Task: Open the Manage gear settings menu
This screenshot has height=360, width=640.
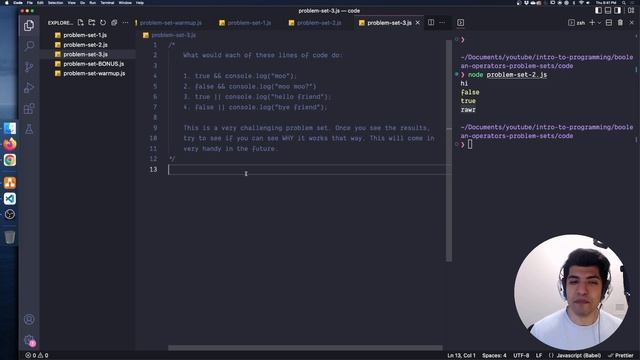Action: click(29, 340)
